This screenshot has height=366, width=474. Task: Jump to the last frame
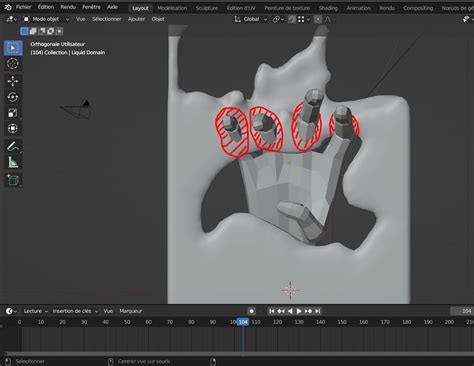pos(318,311)
